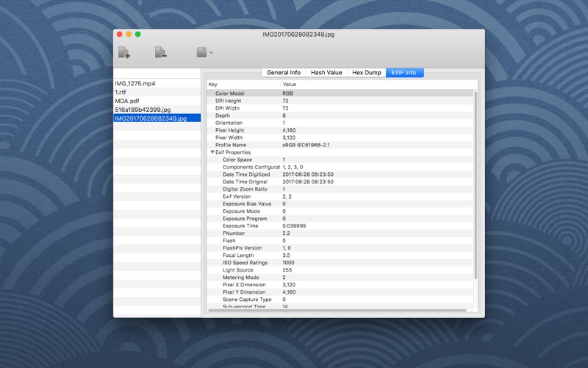Viewport: 588px width, 368px height.
Task: Select the Exif Version row
Action: pos(340,197)
